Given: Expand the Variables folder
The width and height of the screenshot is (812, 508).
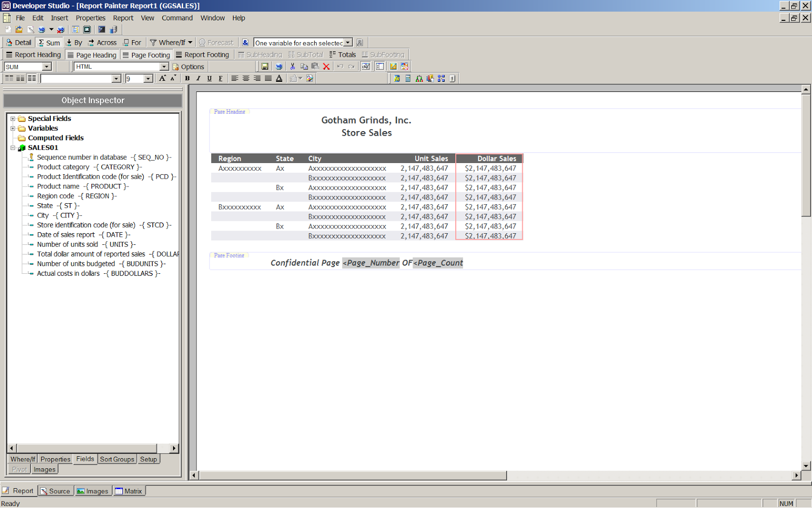Looking at the screenshot, I should [x=13, y=129].
